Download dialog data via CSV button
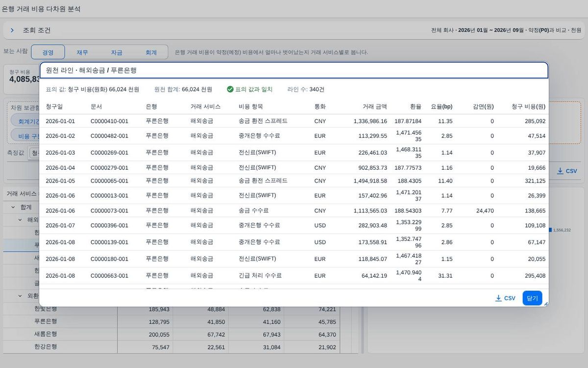The width and height of the screenshot is (588, 368). pos(505,298)
